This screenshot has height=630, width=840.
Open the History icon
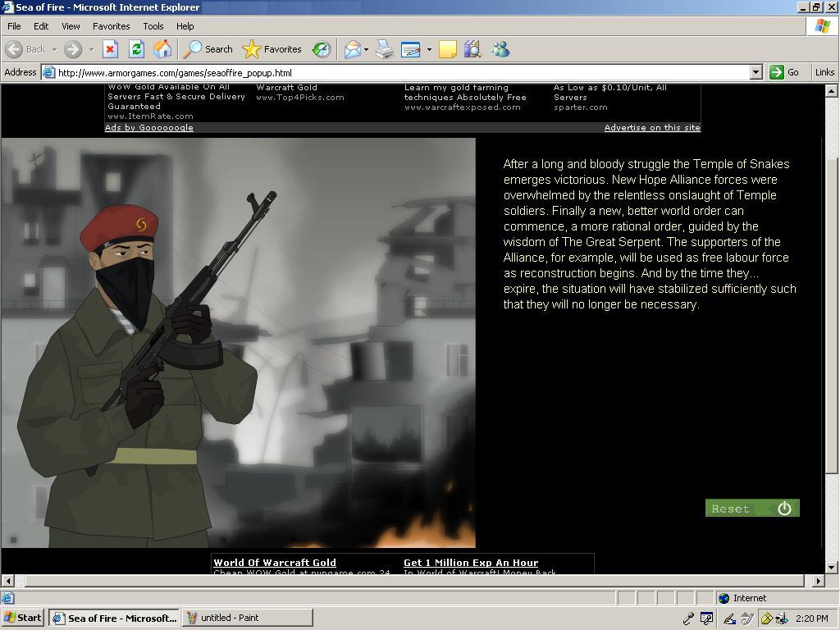tap(322, 49)
